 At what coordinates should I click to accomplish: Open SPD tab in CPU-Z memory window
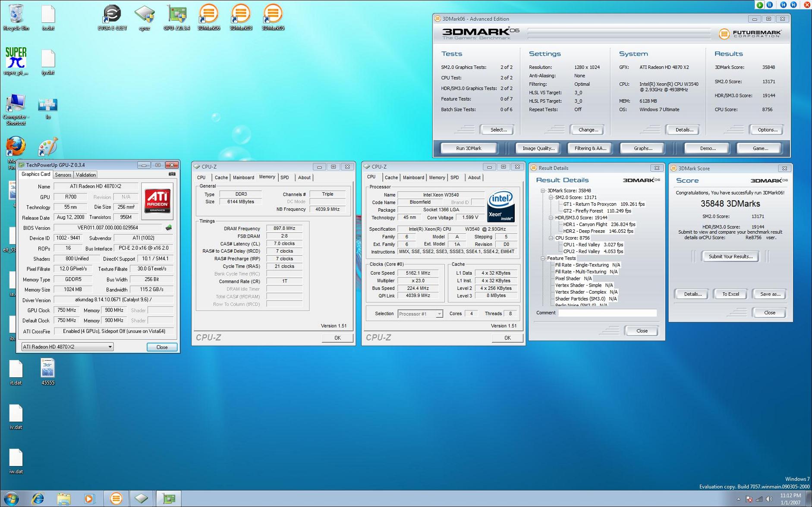[285, 178]
